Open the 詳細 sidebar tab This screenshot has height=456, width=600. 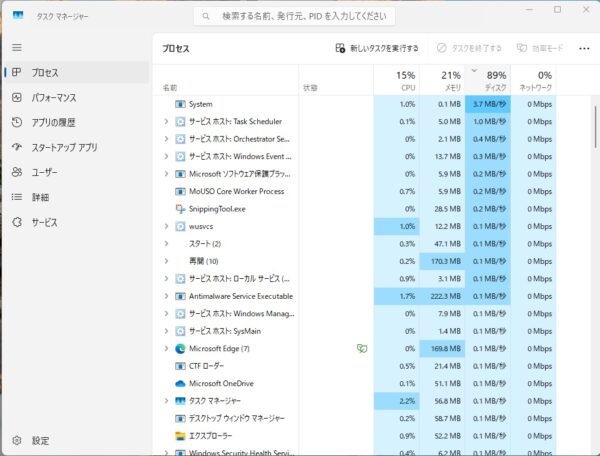coord(77,197)
